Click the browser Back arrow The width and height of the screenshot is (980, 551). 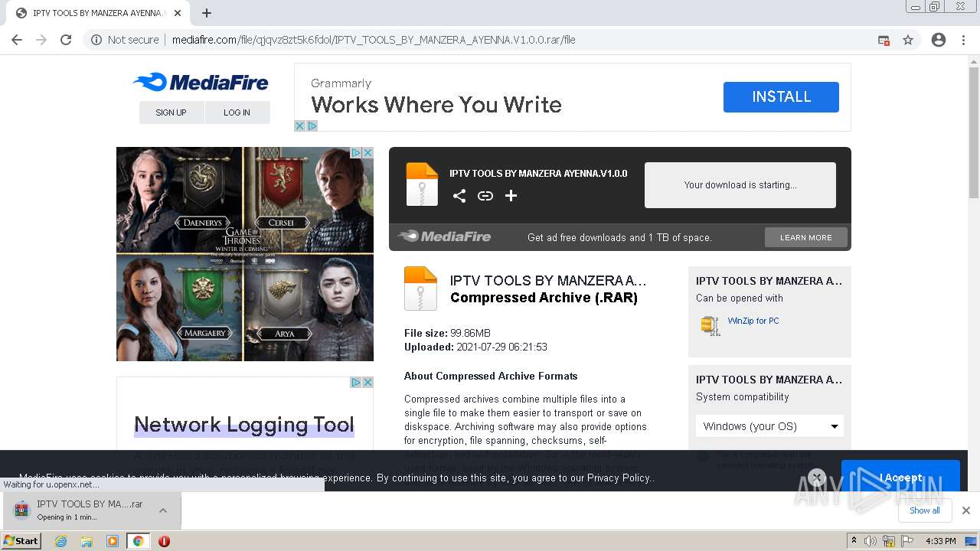[17, 40]
